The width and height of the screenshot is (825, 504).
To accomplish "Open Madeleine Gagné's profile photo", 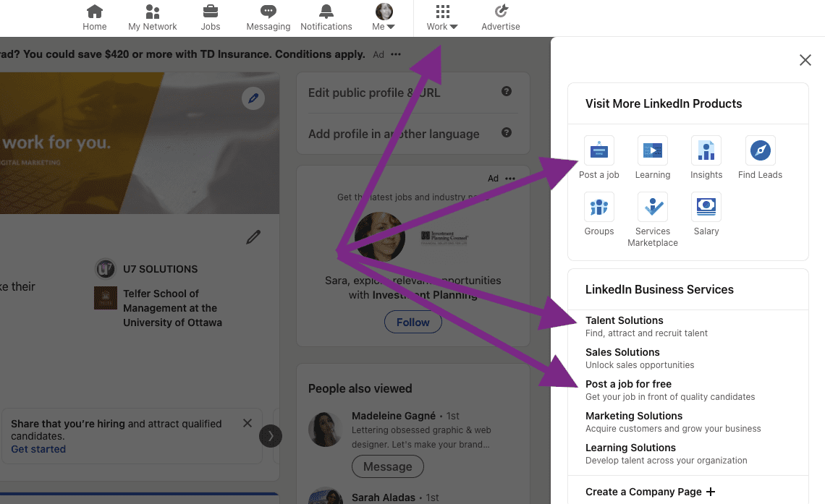I will [x=325, y=430].
